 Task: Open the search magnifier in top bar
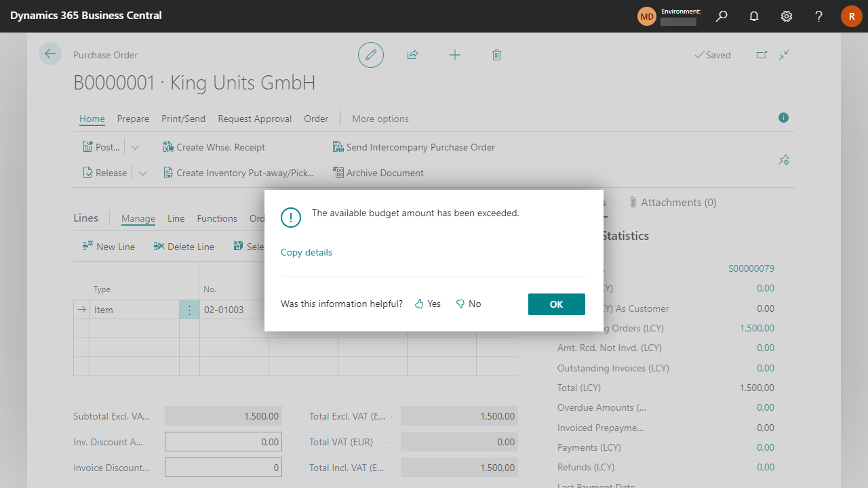(722, 16)
